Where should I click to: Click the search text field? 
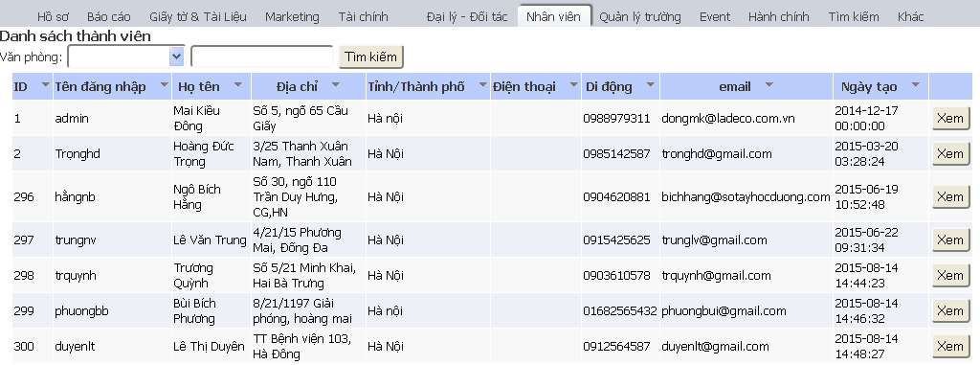tap(262, 57)
